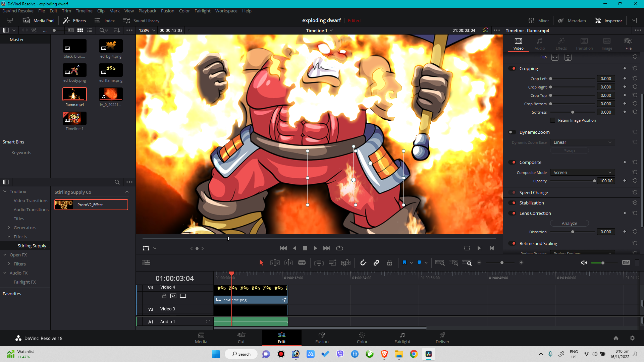Toggle the Composite section switch
This screenshot has width=644, height=362.
(513, 162)
